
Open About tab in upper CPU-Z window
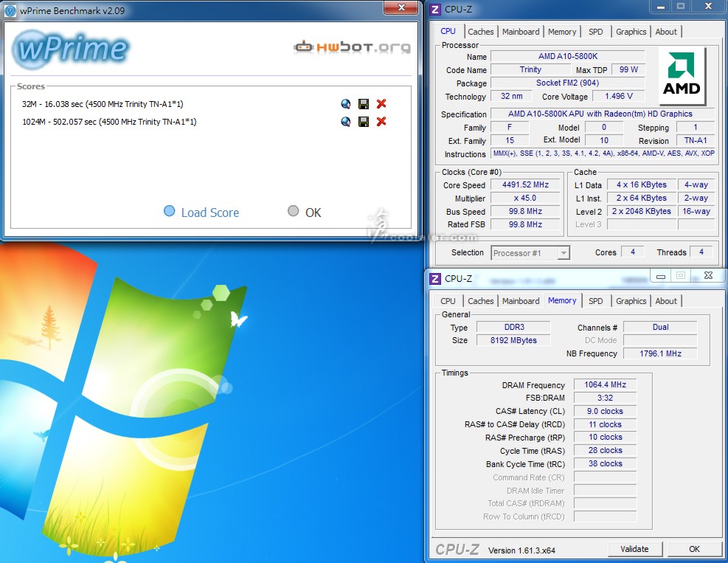[666, 32]
